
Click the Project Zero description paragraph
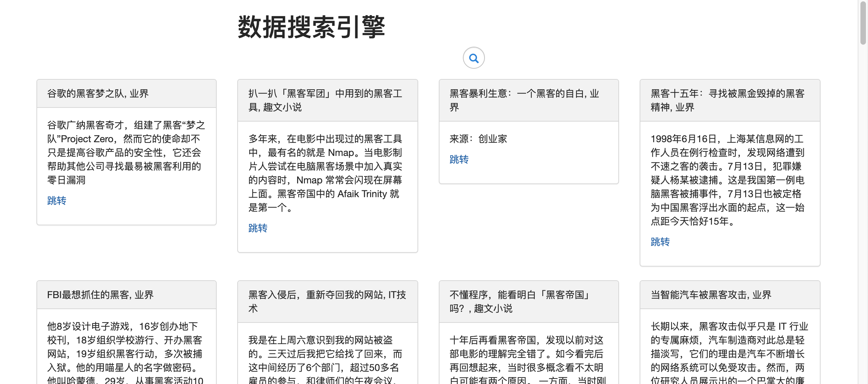(126, 153)
